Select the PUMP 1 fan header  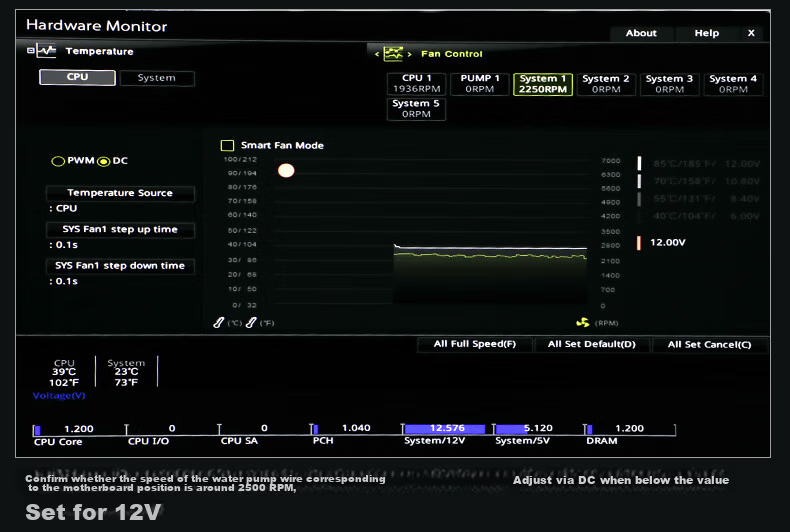tap(479, 84)
